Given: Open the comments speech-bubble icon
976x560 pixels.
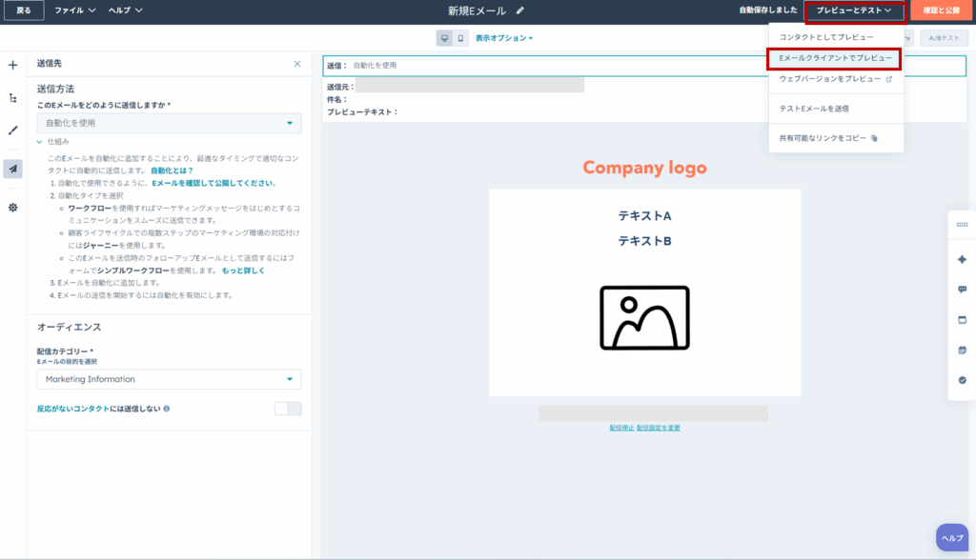Looking at the screenshot, I should [x=962, y=290].
